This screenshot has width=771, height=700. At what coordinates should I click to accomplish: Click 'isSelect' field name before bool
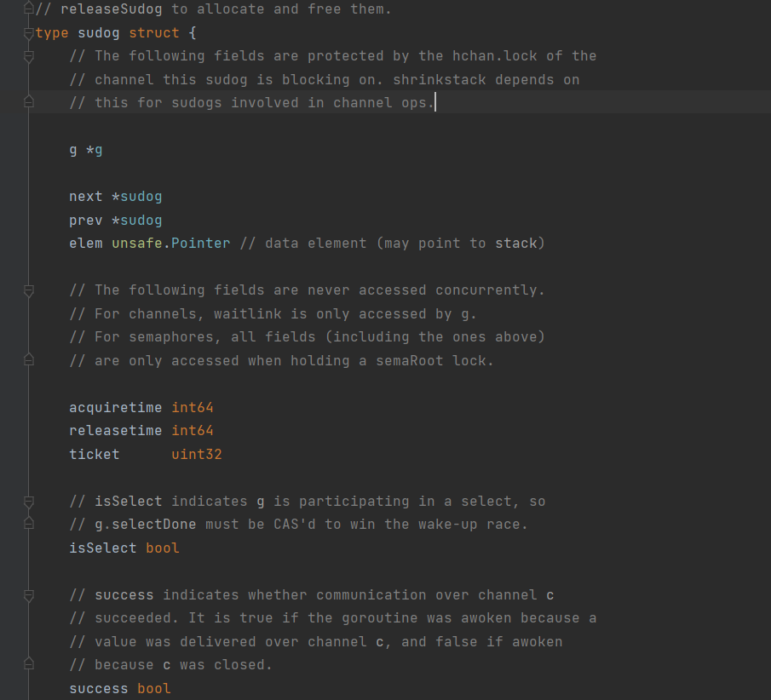pyautogui.click(x=103, y=548)
